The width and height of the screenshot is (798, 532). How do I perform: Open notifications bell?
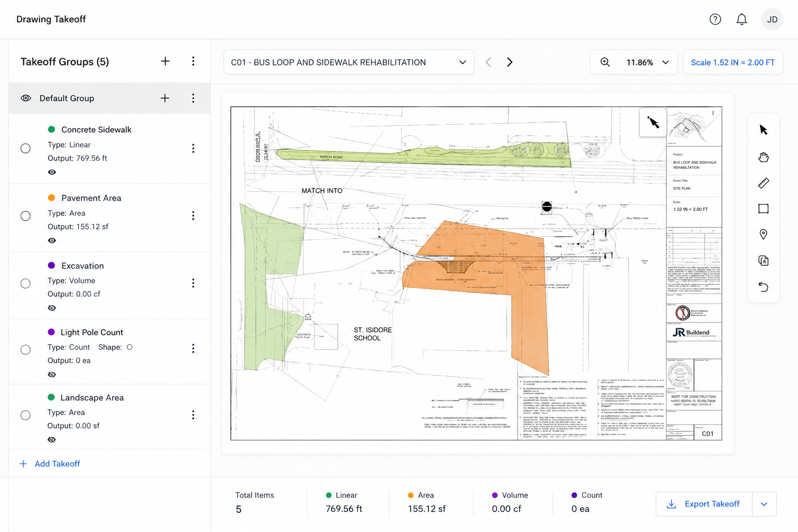[x=741, y=19]
